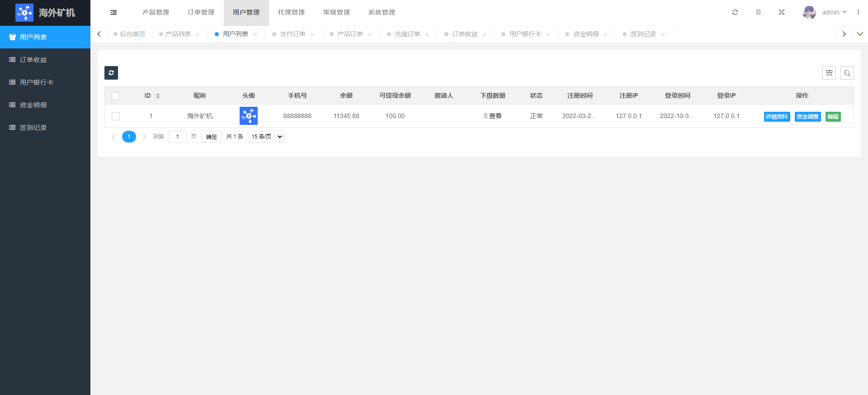Image resolution: width=868 pixels, height=395 pixels.
Task: Open the column filter grid icon
Action: [x=829, y=73]
